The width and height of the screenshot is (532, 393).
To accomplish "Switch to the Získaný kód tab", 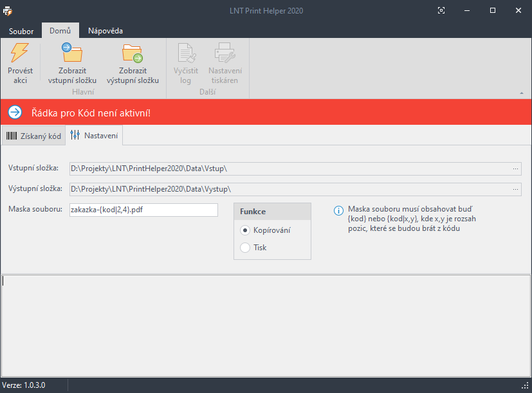I will click(33, 136).
